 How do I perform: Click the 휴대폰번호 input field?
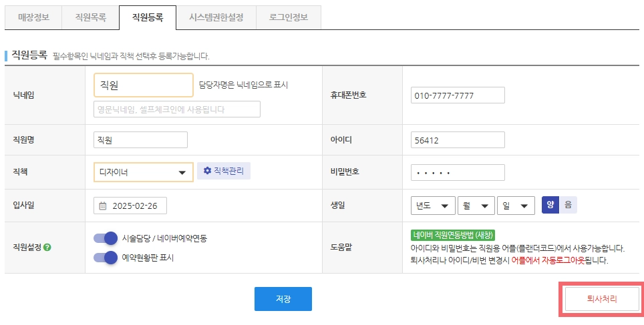[x=458, y=95]
